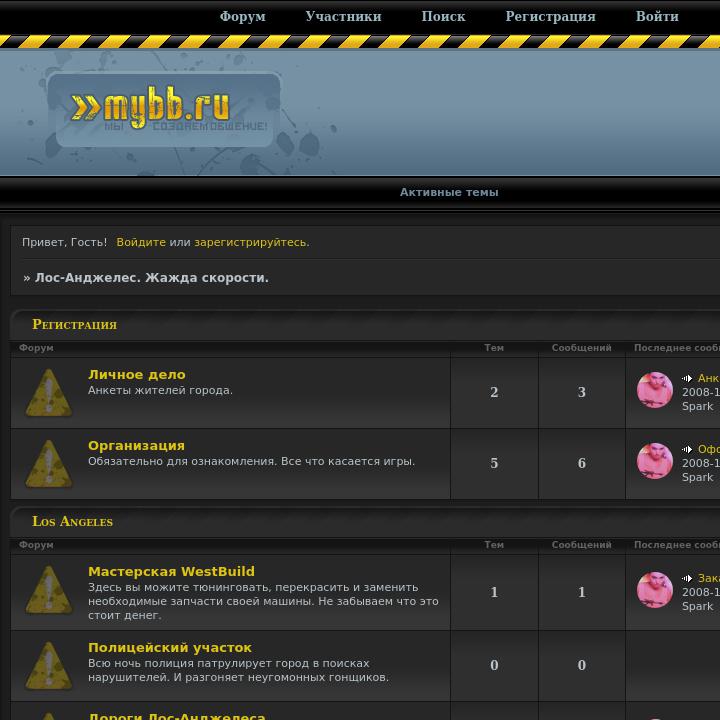
Task: Click Spark avatar in Организация row
Action: (x=655, y=461)
